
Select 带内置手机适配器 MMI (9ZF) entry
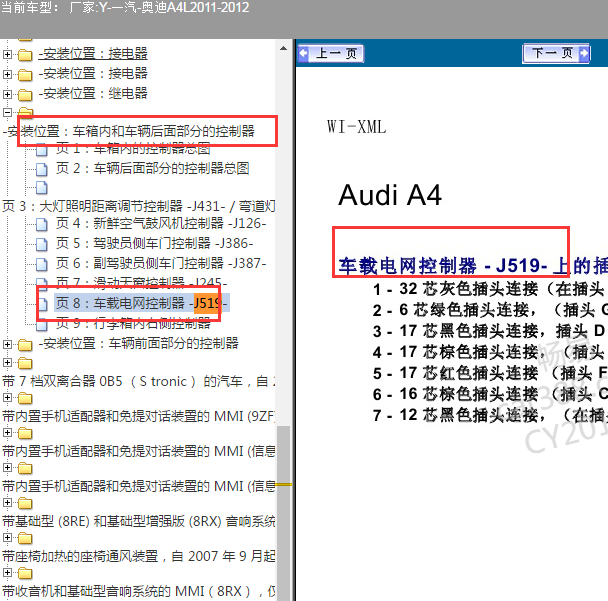(138, 416)
